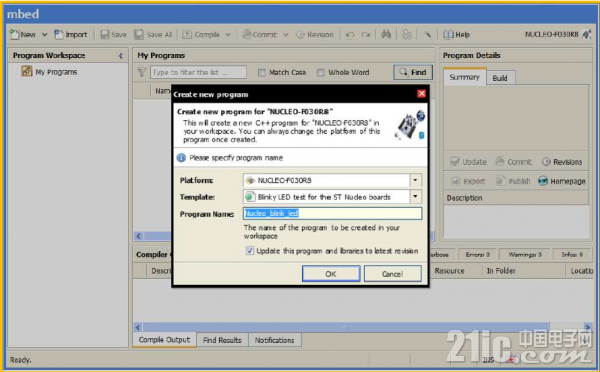Close the Create new program dialog
Viewport: 600px width, 372px height.
(421, 94)
